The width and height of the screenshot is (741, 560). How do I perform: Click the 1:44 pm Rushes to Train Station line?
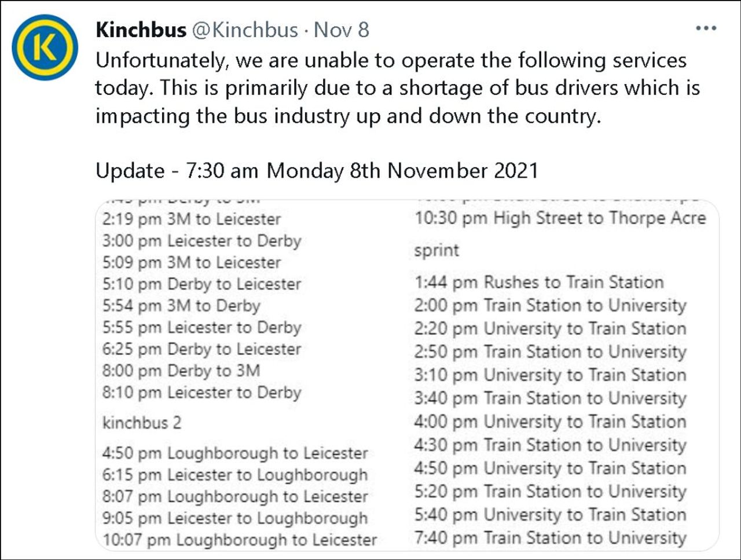(538, 282)
